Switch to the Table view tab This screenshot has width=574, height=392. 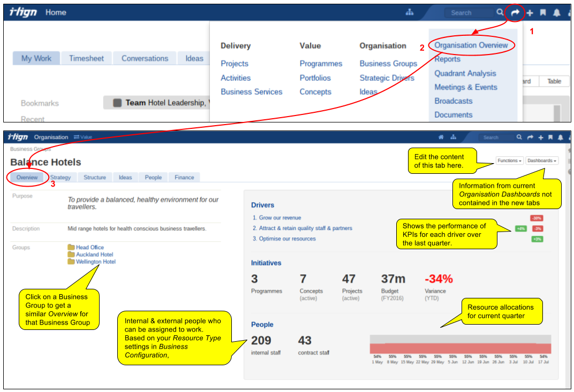554,81
